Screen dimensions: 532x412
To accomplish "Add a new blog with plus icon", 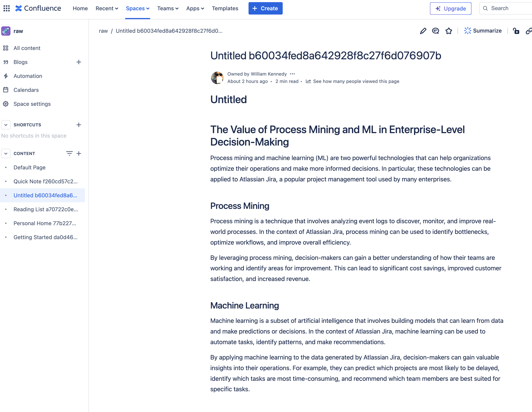I will [x=79, y=62].
